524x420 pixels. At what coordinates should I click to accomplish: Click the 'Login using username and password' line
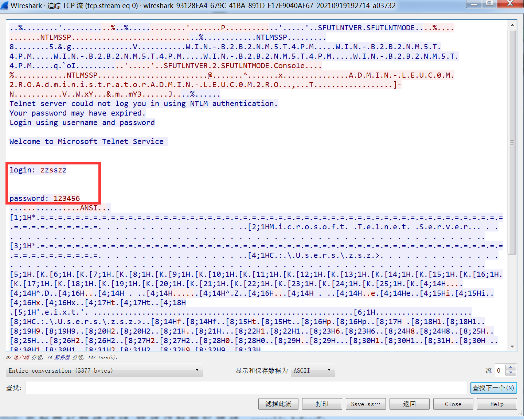pos(82,122)
